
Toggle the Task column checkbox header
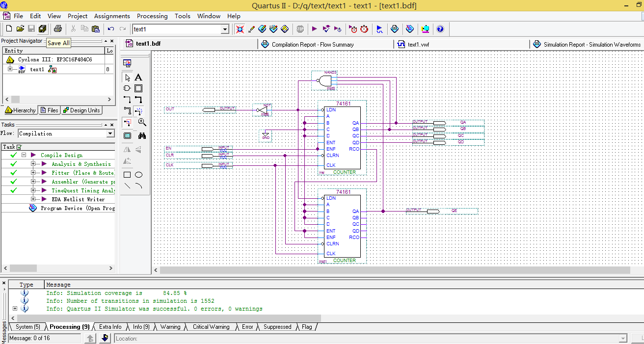[x=19, y=147]
